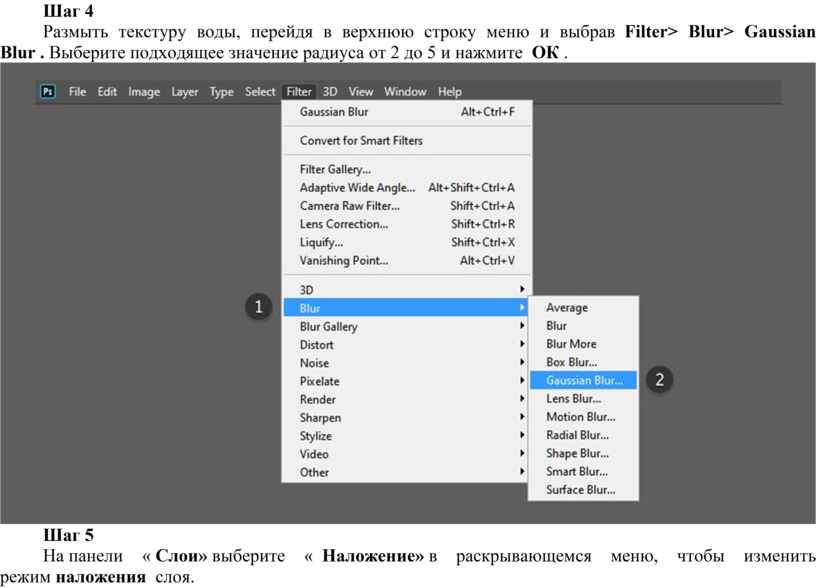Open the Select menu

coord(260,92)
